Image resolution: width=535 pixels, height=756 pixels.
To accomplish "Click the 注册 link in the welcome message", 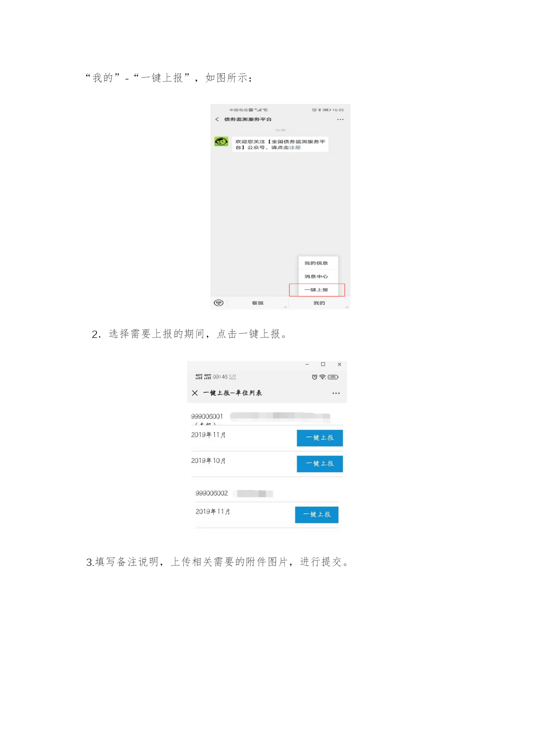I will tap(295, 147).
